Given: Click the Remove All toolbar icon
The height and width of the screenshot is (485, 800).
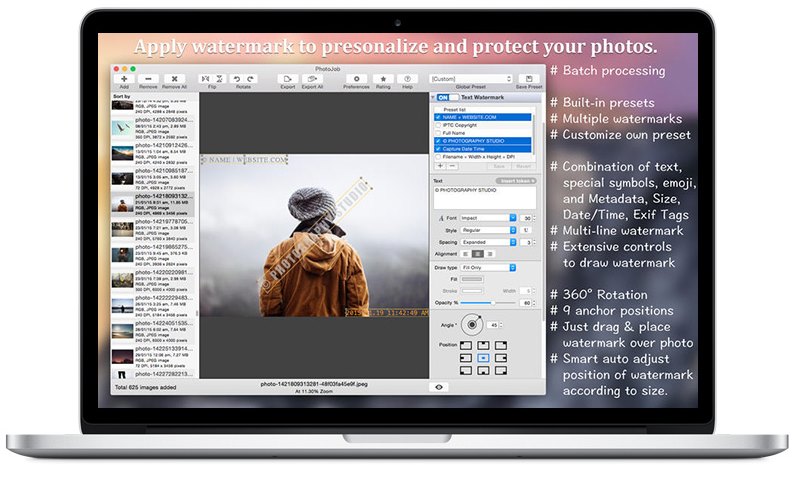Looking at the screenshot, I should (x=174, y=79).
